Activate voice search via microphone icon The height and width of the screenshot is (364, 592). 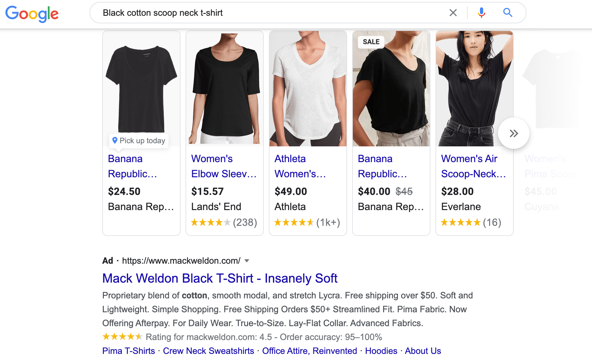[x=481, y=13]
